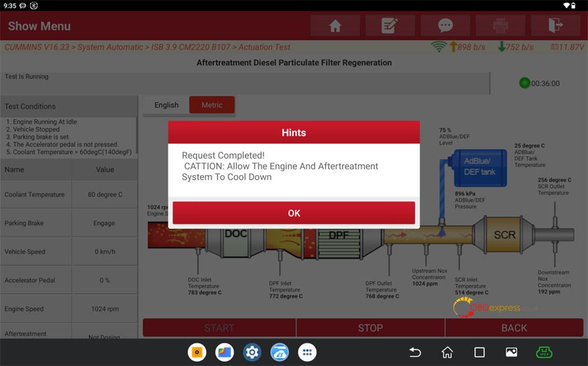The height and width of the screenshot is (366, 588).
Task: Open the edit note icon in header
Action: [390, 26]
